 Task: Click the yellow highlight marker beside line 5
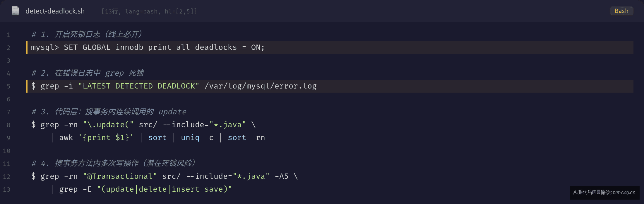coord(27,86)
